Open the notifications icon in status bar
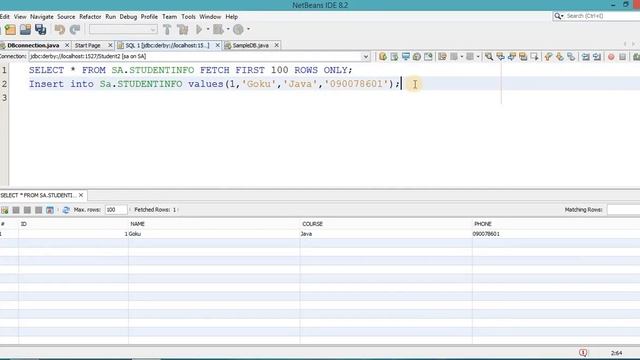 pos(583,353)
